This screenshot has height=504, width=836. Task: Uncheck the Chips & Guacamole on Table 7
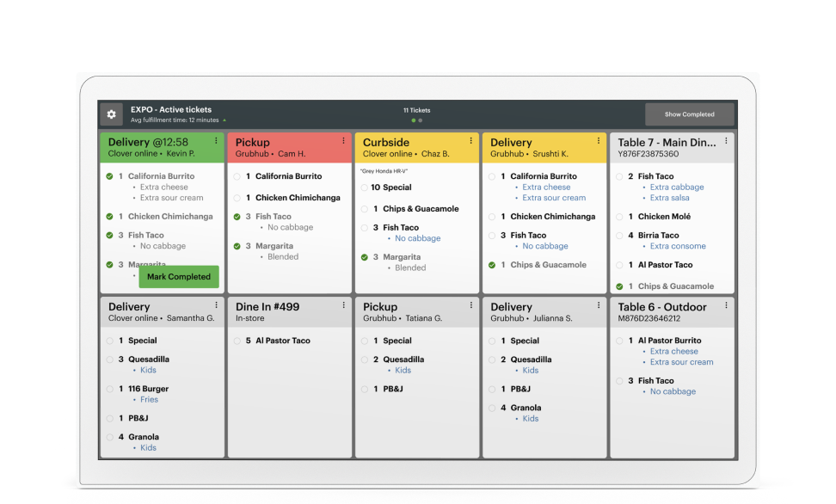point(619,286)
